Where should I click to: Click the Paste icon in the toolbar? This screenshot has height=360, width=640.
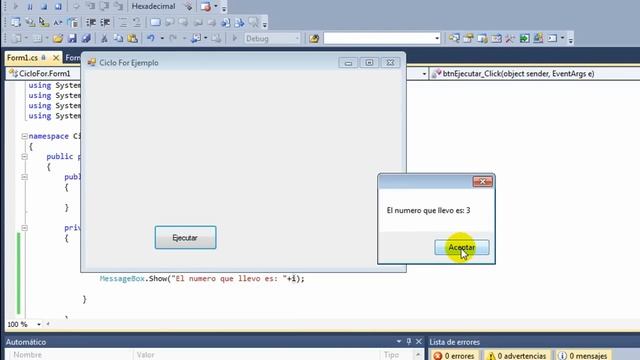coord(132,38)
